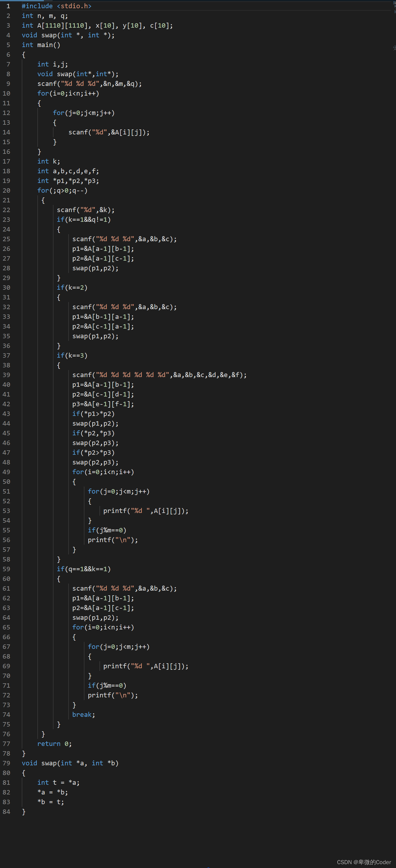Click 'for(j=0;j<m;j++)' on line 12

84,113
